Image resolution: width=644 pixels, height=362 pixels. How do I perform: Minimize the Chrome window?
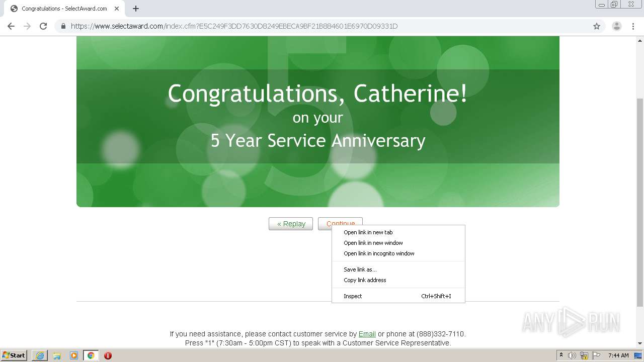point(601,5)
